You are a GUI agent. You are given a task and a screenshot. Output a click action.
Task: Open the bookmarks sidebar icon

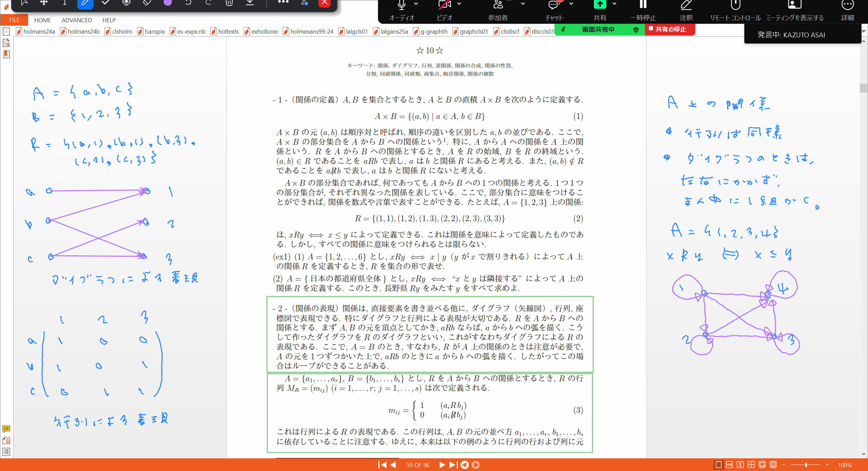6,54
